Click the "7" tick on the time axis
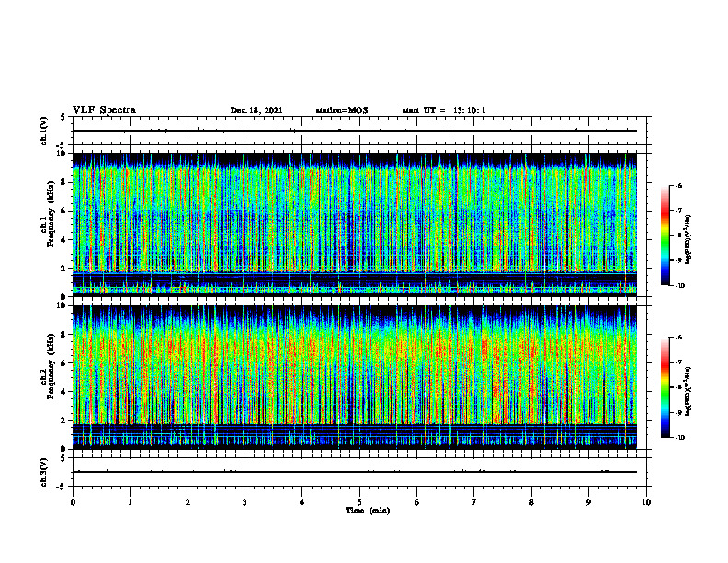This screenshot has width=728, height=563. pyautogui.click(x=474, y=502)
